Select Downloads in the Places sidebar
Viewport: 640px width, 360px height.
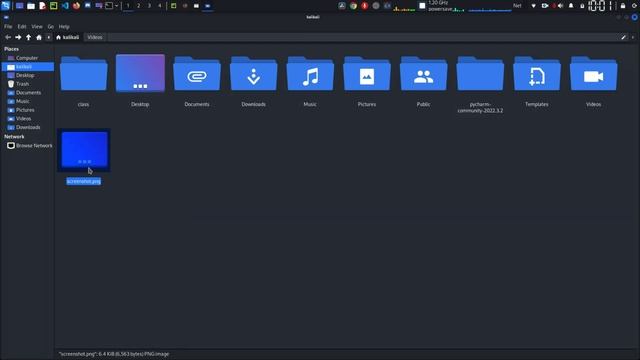click(27, 127)
